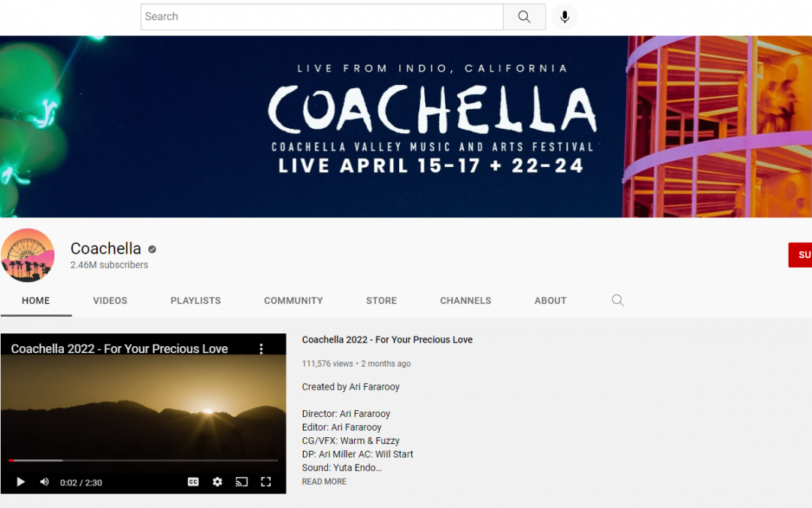This screenshot has width=812, height=508.
Task: Open channel search next to ABOUT tab
Action: pyautogui.click(x=617, y=300)
